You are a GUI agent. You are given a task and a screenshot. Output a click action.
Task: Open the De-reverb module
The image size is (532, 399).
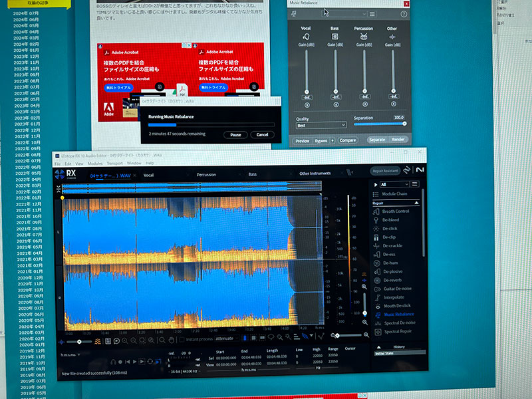388,280
